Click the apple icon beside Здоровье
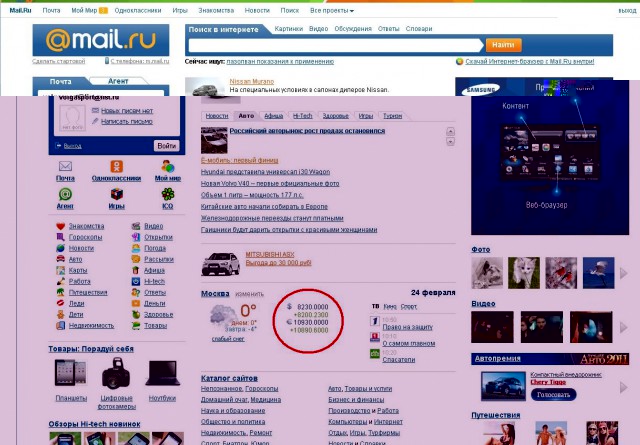 [x=136, y=314]
